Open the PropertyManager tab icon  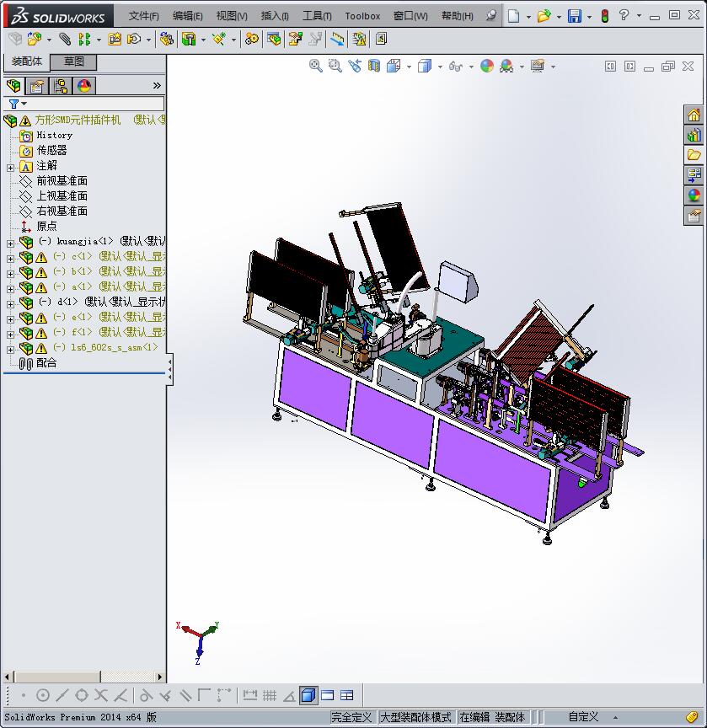pyautogui.click(x=37, y=86)
